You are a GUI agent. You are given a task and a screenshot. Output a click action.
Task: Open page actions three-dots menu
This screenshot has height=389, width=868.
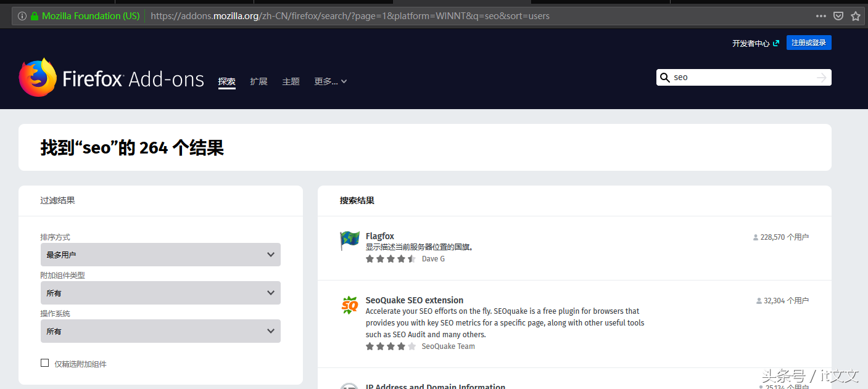(821, 16)
